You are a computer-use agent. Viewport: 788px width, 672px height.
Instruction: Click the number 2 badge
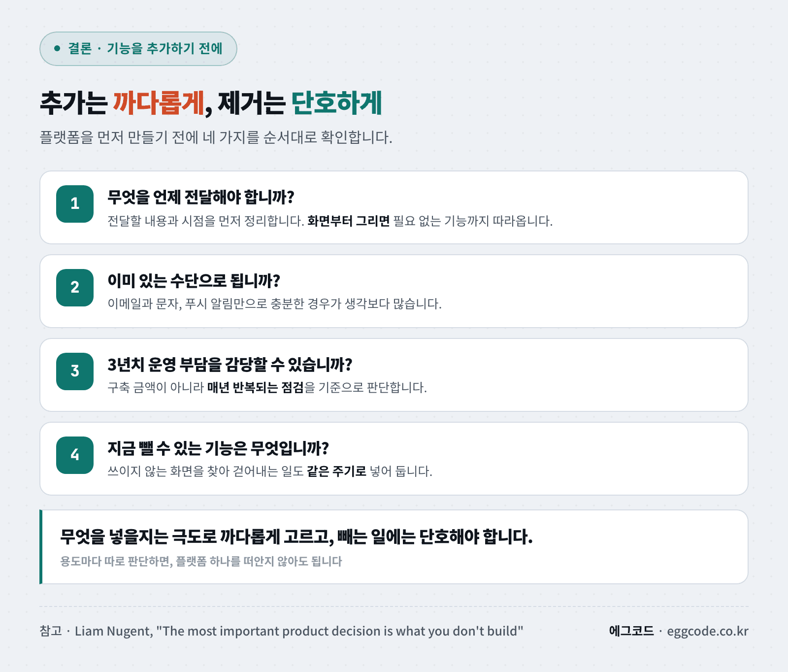pos(75,288)
